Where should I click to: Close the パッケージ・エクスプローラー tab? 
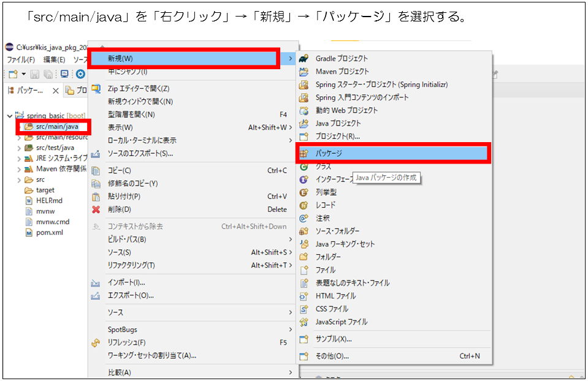point(55,91)
